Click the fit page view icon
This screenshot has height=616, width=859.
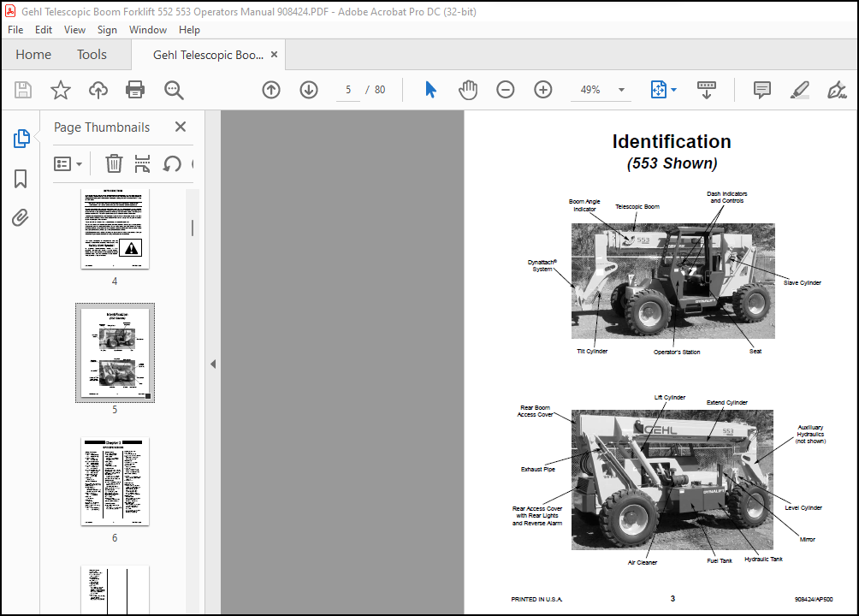coord(659,89)
